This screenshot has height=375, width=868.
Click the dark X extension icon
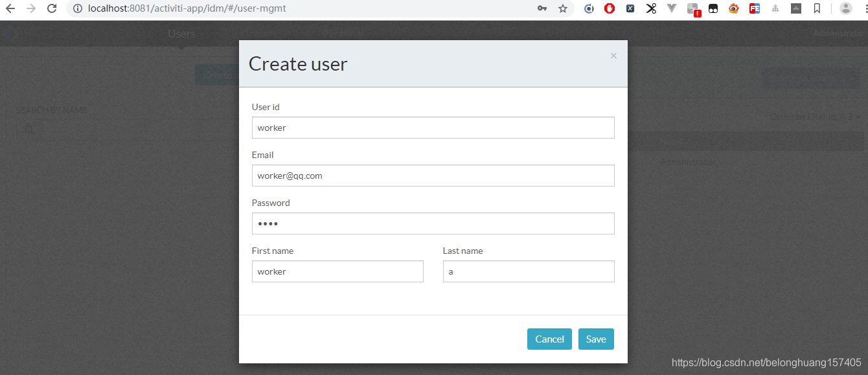point(630,8)
